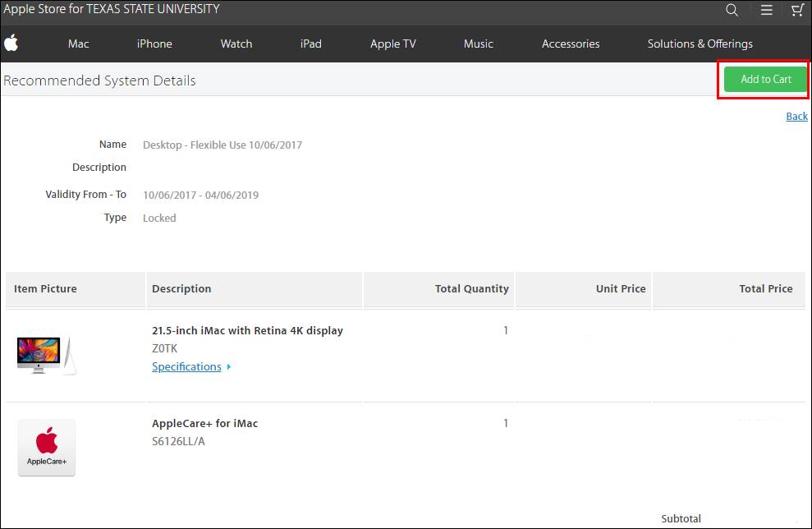Click the AppleCare+ row quantity value 1
This screenshot has width=812, height=529.
coord(506,423)
